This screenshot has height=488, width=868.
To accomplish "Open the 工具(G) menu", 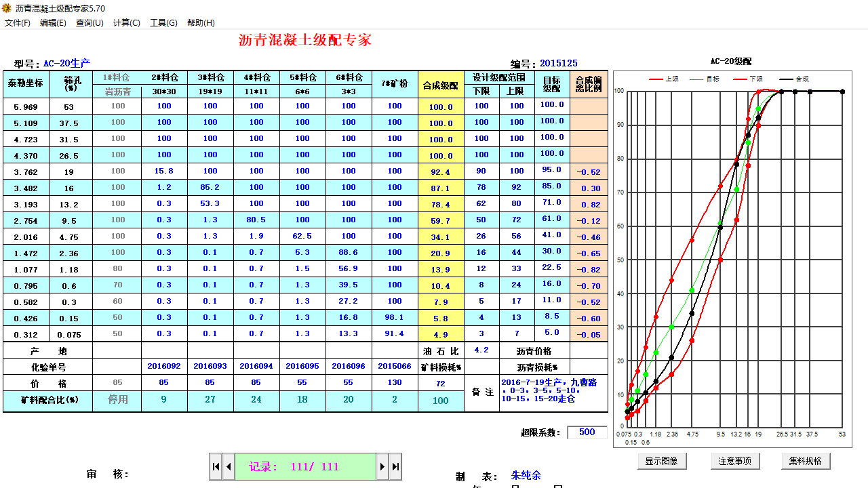I will (x=163, y=22).
